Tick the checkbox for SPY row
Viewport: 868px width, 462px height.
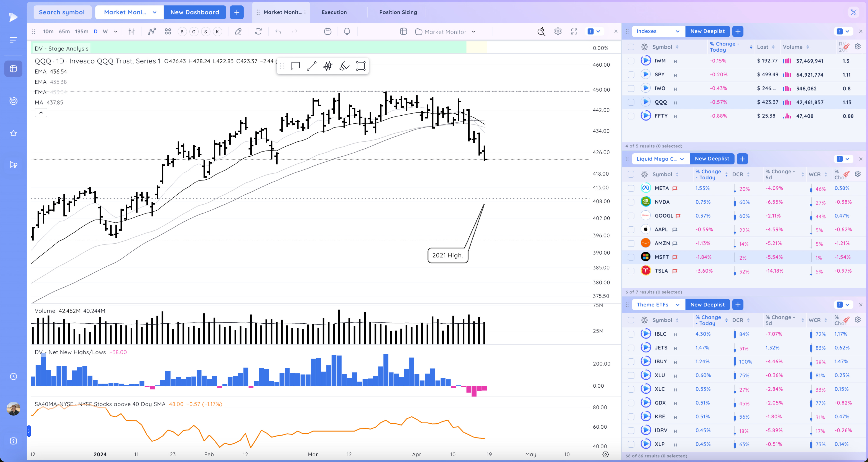pyautogui.click(x=631, y=75)
